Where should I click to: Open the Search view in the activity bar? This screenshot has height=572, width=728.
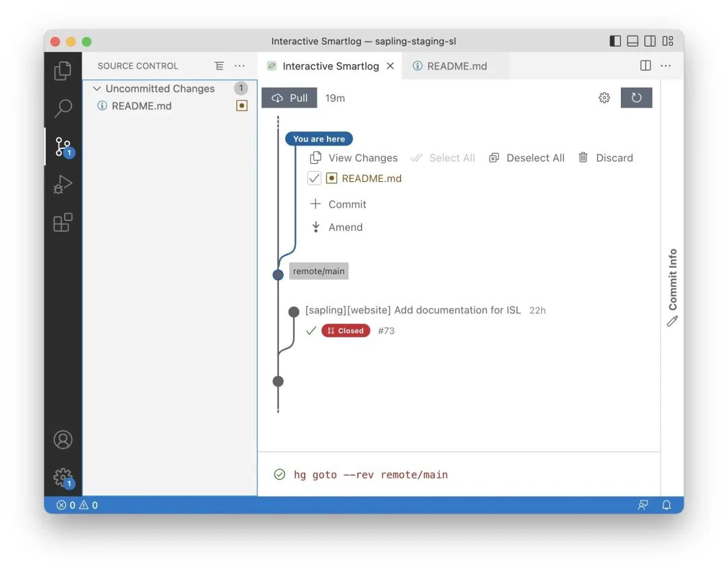pyautogui.click(x=63, y=107)
